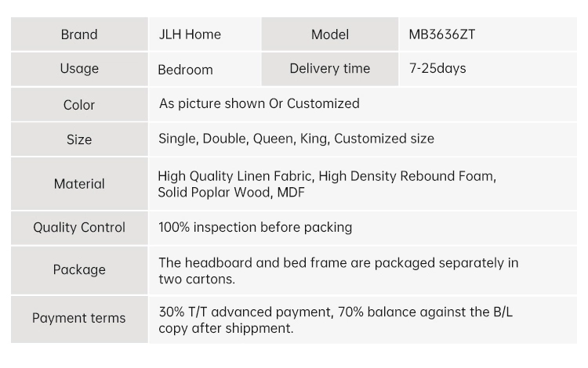
Task: Select the Bedroom usage value
Action: coord(185,70)
